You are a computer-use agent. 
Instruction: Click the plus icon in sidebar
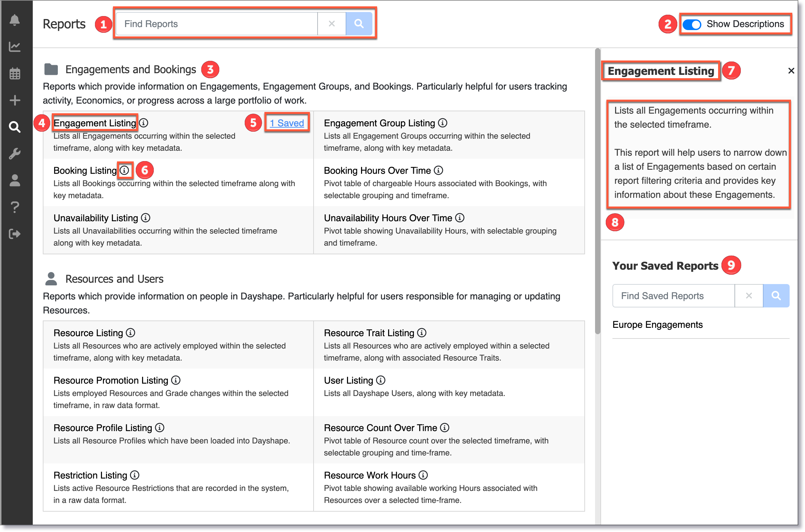pyautogui.click(x=15, y=101)
